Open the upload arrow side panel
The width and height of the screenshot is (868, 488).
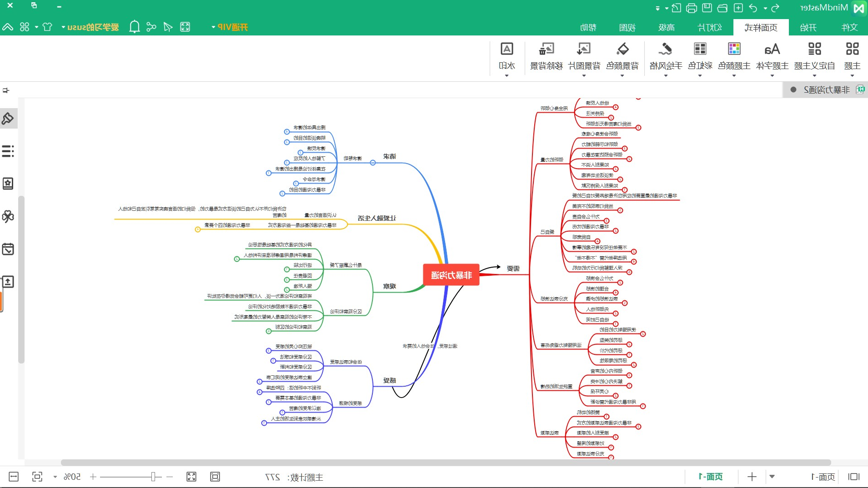coord(8,282)
